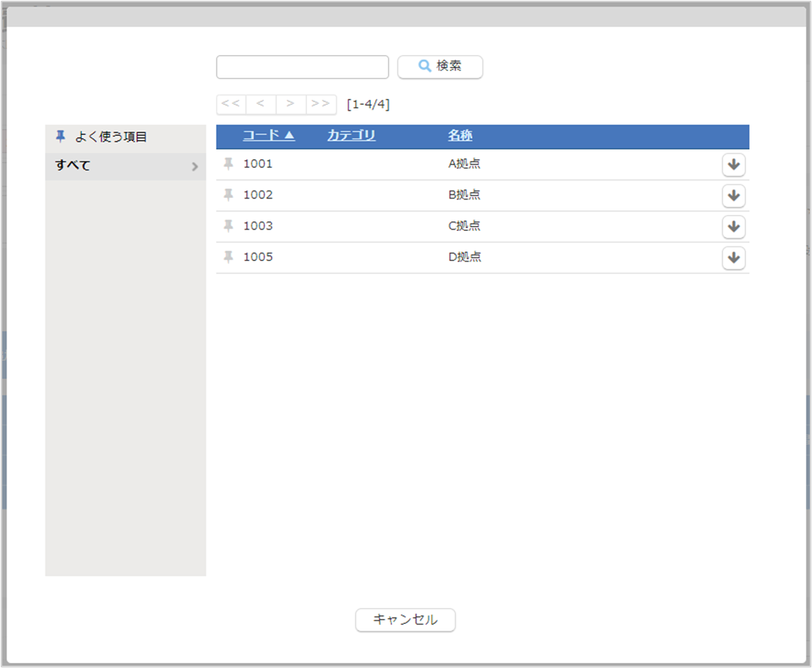Select B拠点 with its down-arrow button
812x668 pixels.
734,196
